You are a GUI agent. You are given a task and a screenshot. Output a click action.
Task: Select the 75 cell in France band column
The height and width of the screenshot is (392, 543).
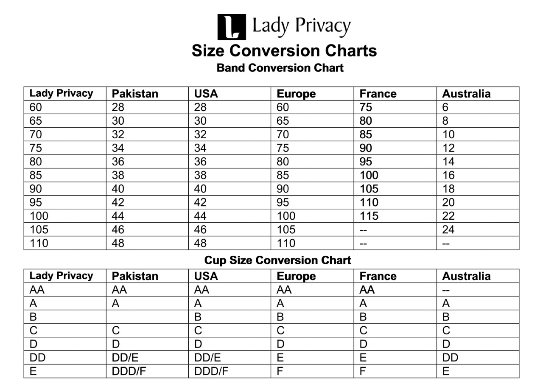366,107
